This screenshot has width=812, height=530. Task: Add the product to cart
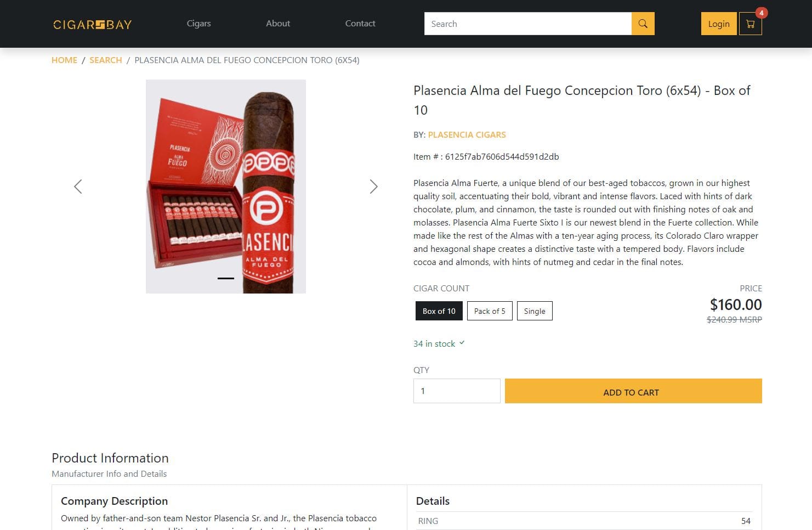(x=633, y=391)
